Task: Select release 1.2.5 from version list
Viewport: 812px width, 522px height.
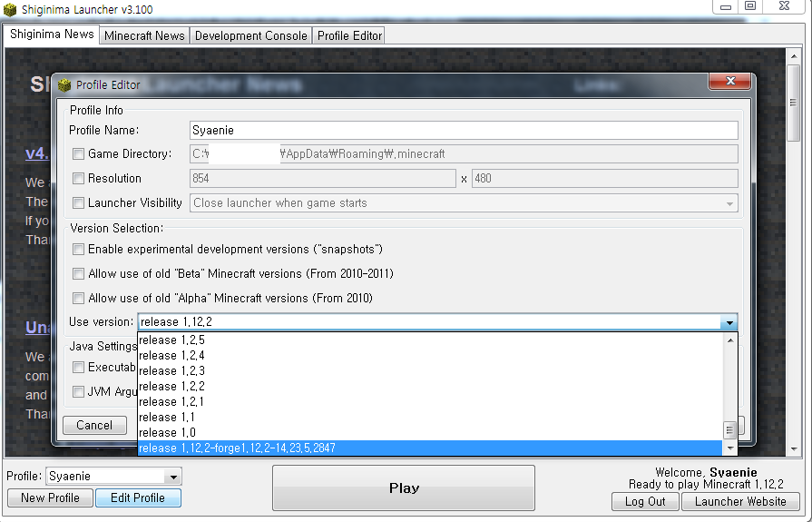Action: coord(430,340)
